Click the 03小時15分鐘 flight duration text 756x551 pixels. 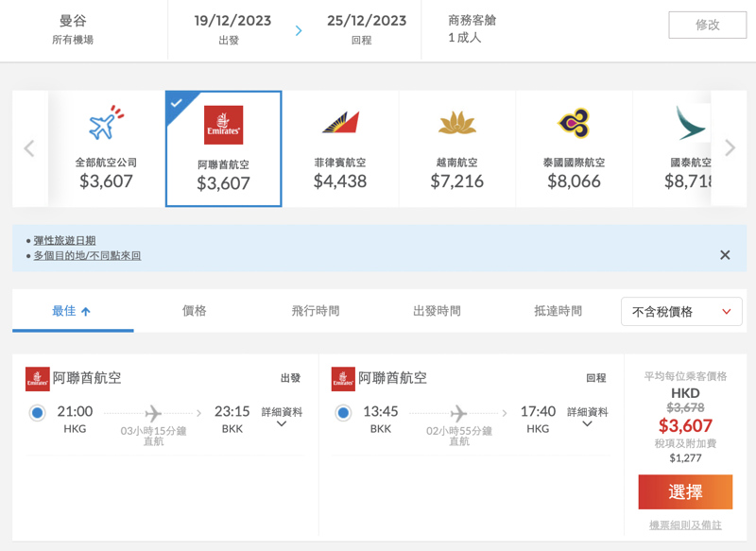pos(153,430)
